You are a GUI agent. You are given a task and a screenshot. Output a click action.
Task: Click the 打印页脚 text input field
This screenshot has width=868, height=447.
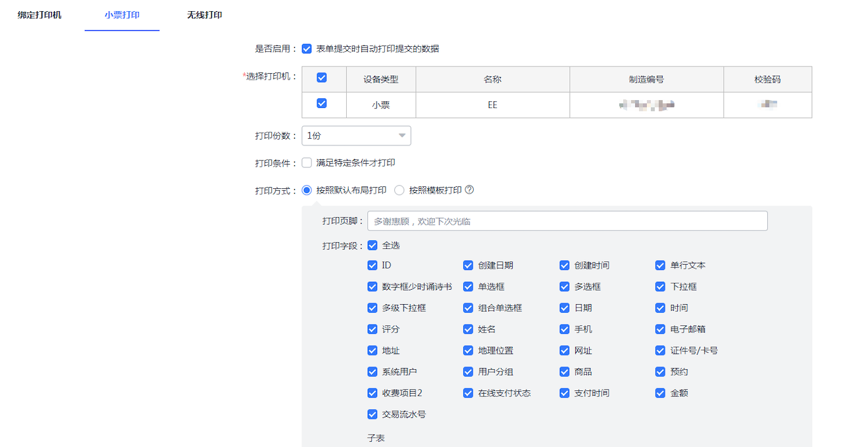[x=567, y=221]
